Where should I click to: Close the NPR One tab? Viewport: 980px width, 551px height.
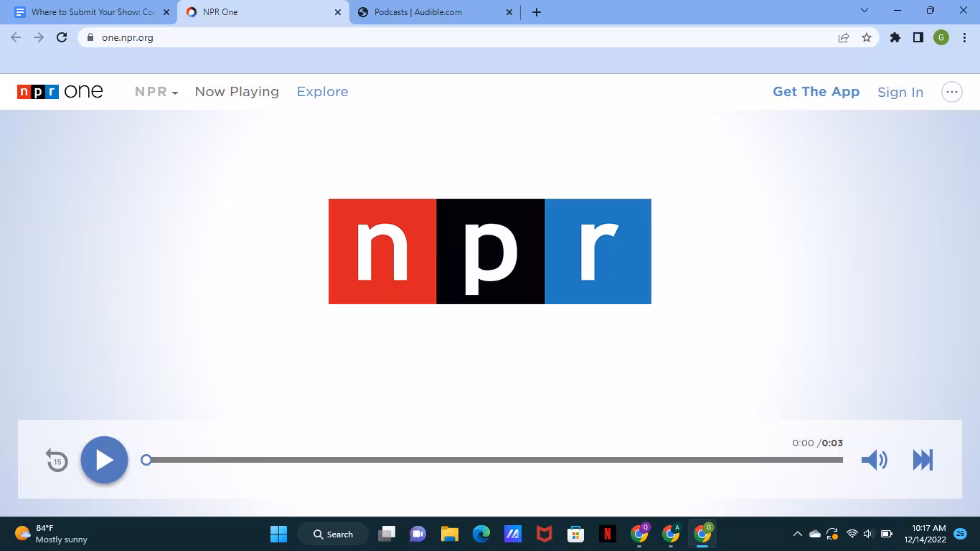[x=338, y=12]
